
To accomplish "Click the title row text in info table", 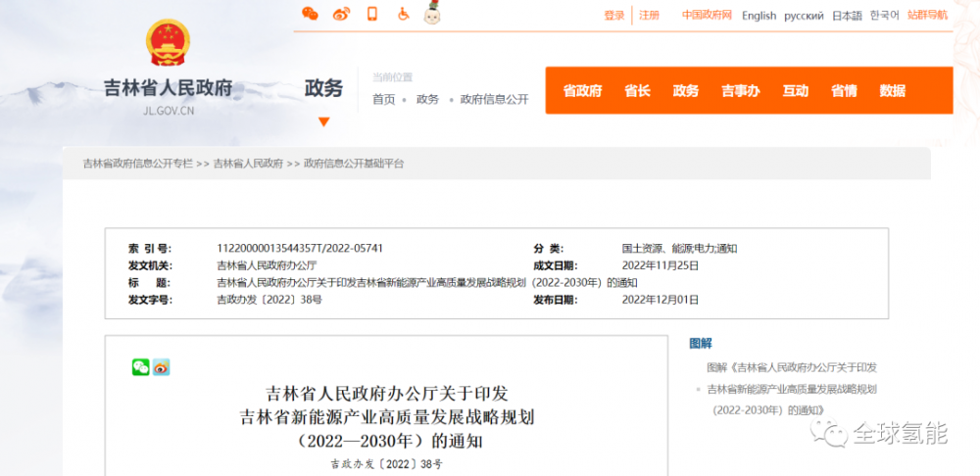I will click(427, 282).
